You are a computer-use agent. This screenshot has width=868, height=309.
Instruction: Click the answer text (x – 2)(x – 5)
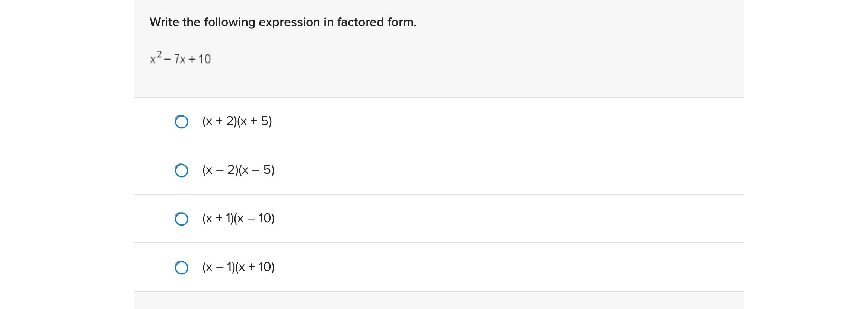coord(238,170)
